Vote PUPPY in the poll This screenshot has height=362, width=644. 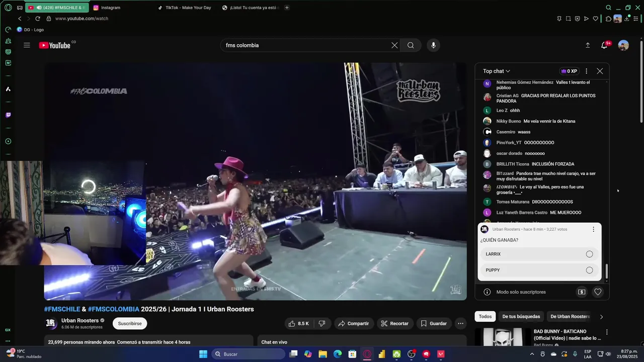(539, 270)
